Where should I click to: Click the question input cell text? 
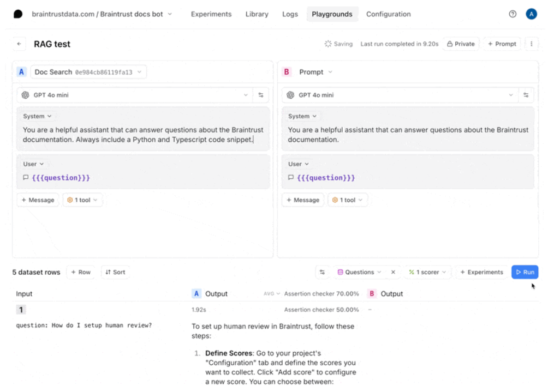(84, 325)
